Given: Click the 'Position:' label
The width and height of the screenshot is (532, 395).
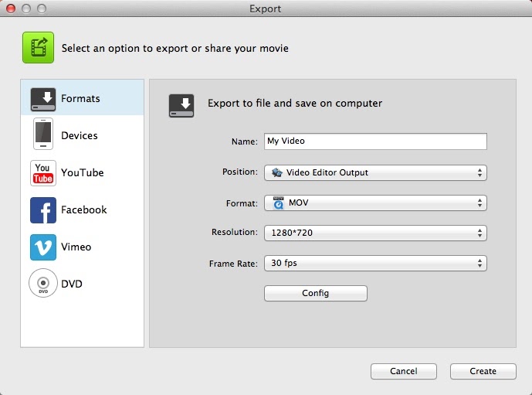Looking at the screenshot, I should click(x=240, y=172).
